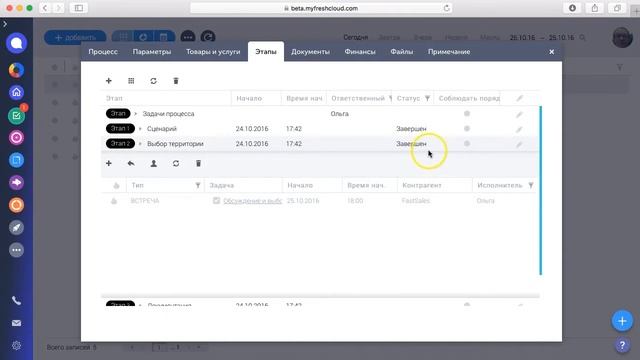Open the phone icon in sidebar
The image size is (640, 360).
pos(16,301)
